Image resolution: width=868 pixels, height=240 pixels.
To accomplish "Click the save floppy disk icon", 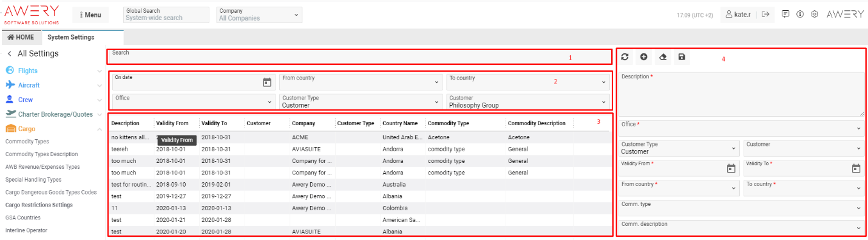I will click(x=682, y=57).
